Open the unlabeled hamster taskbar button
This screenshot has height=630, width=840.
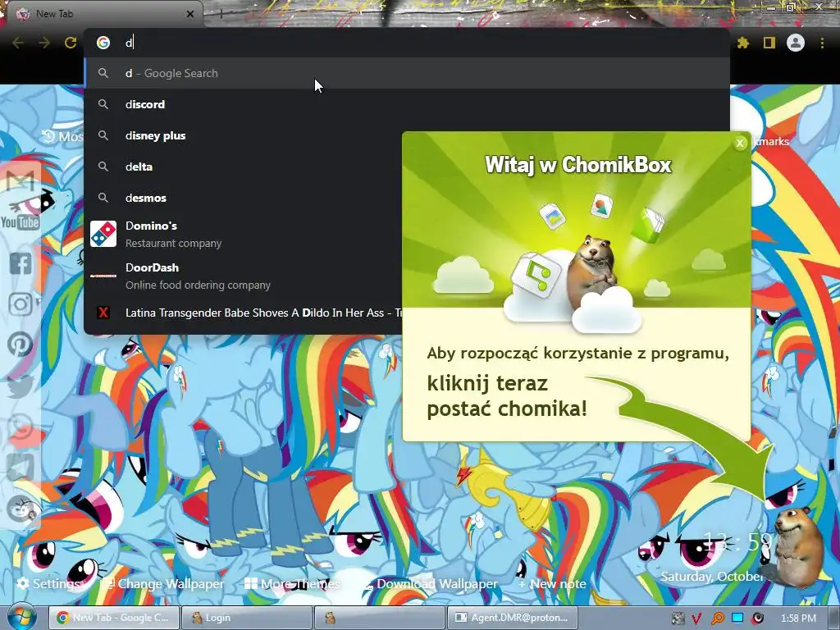379,618
